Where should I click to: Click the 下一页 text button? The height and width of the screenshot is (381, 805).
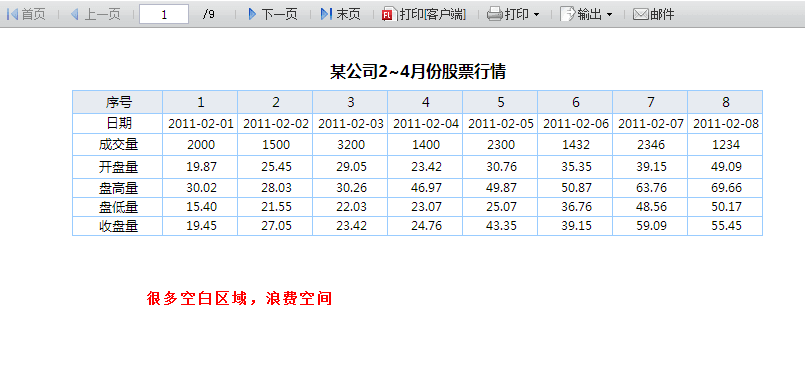(280, 14)
